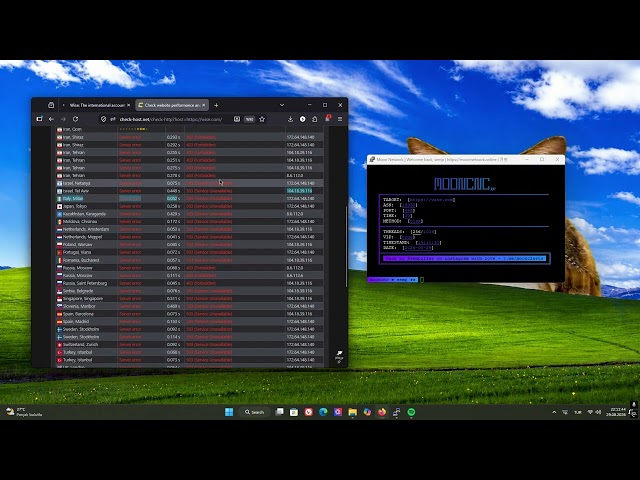Click the extensions icon with red badge
The image size is (640, 480).
tap(327, 119)
